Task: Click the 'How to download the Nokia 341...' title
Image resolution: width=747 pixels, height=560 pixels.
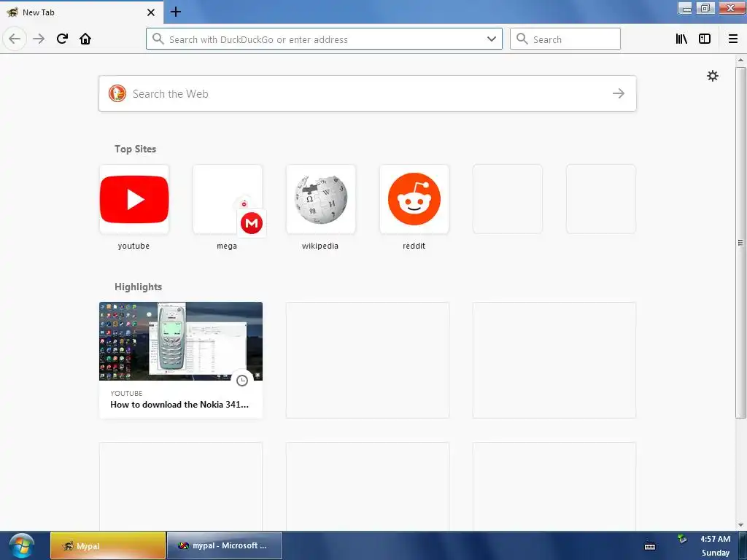Action: point(179,404)
